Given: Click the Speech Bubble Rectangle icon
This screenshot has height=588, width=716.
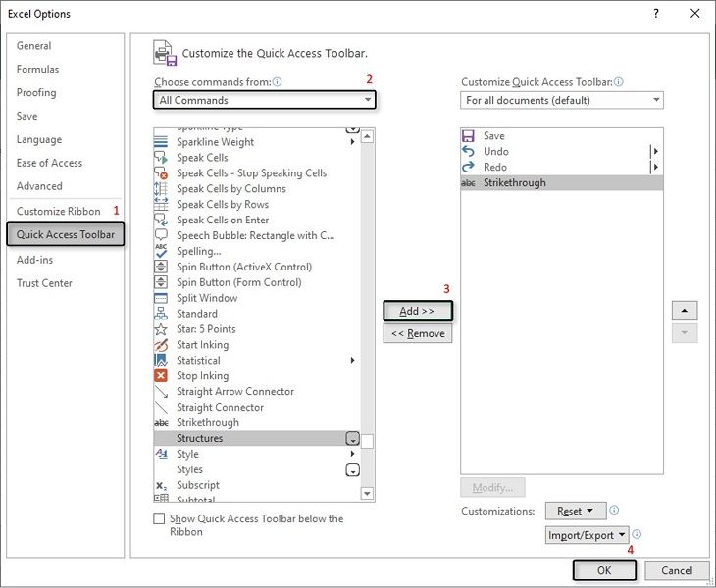Looking at the screenshot, I should pyautogui.click(x=161, y=235).
